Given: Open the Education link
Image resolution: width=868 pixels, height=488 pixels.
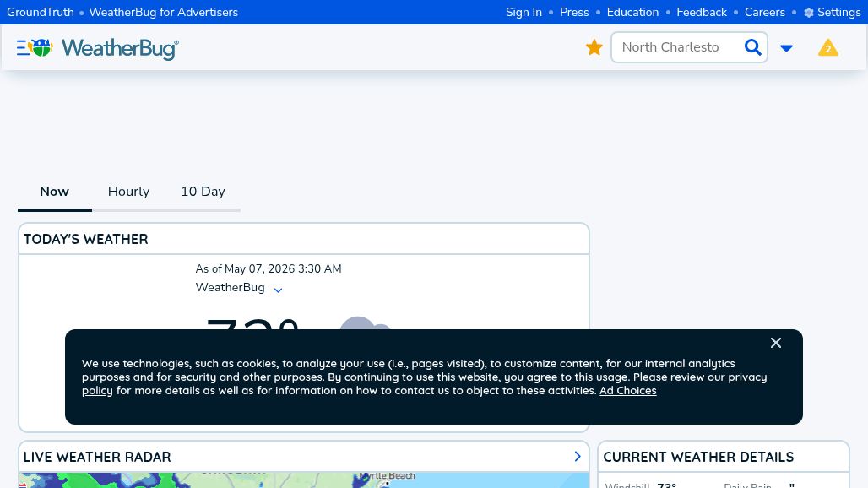Looking at the screenshot, I should (x=632, y=12).
